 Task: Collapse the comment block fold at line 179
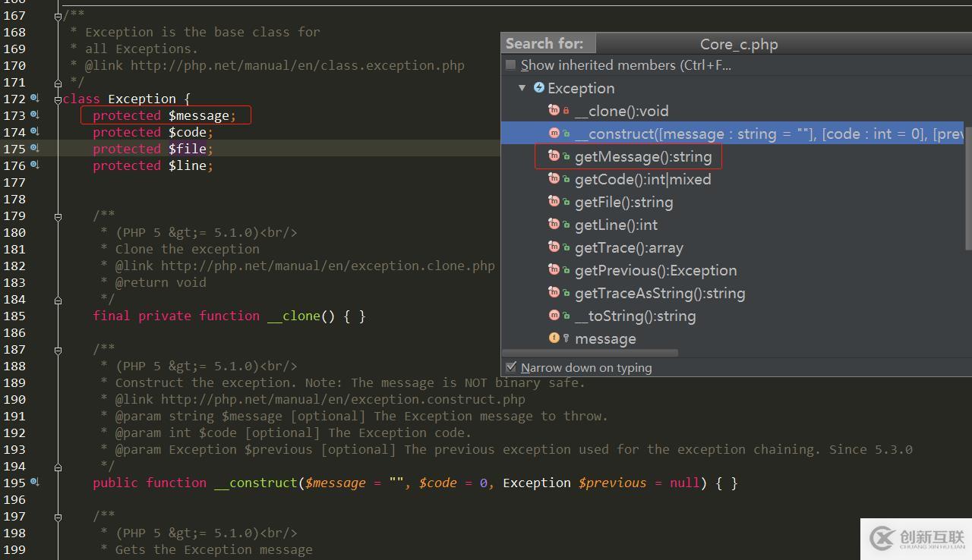57,216
